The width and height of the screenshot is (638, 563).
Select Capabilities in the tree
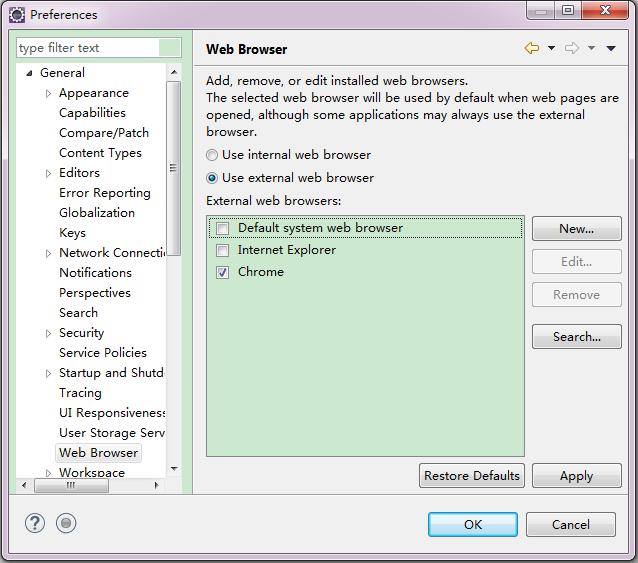[92, 113]
